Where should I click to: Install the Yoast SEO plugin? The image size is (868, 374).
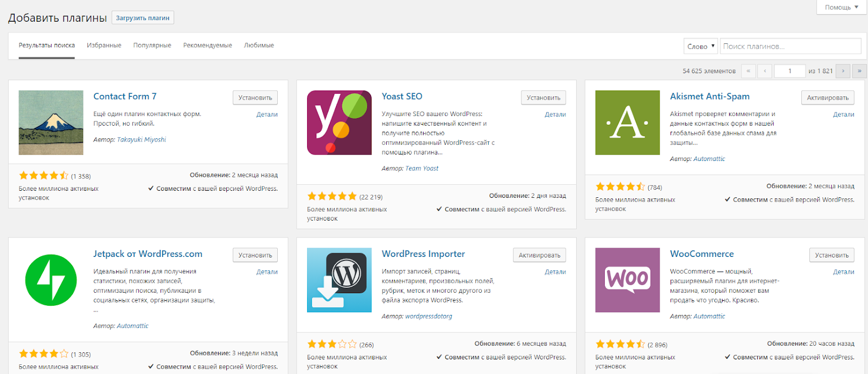click(543, 98)
